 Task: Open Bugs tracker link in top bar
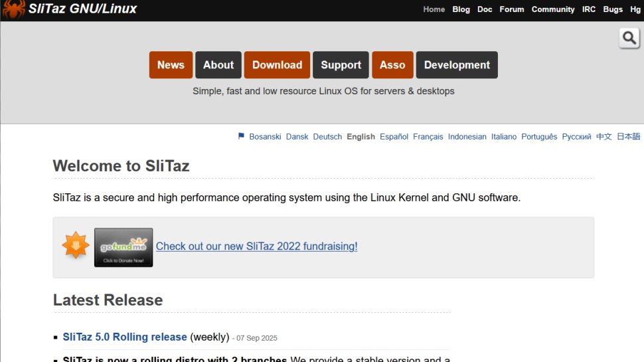(x=613, y=9)
